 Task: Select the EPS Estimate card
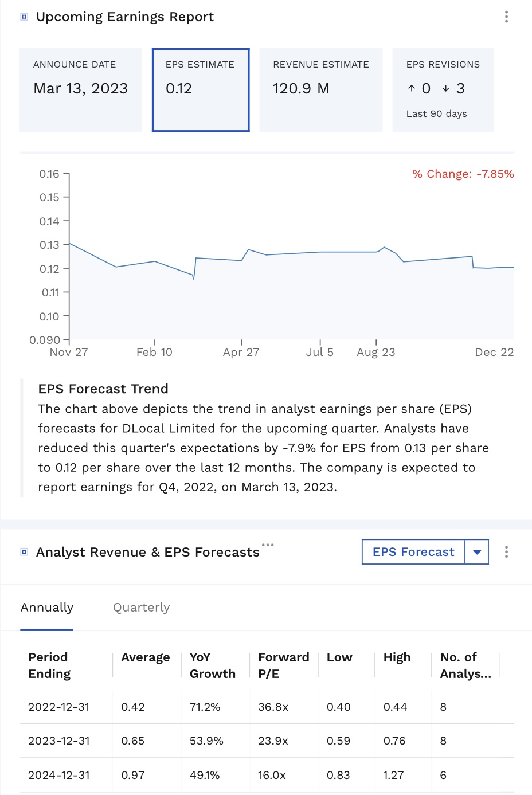[201, 90]
